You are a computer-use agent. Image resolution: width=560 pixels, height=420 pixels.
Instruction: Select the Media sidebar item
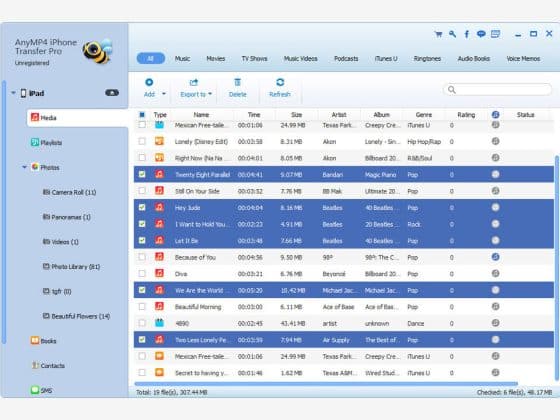coord(77,118)
